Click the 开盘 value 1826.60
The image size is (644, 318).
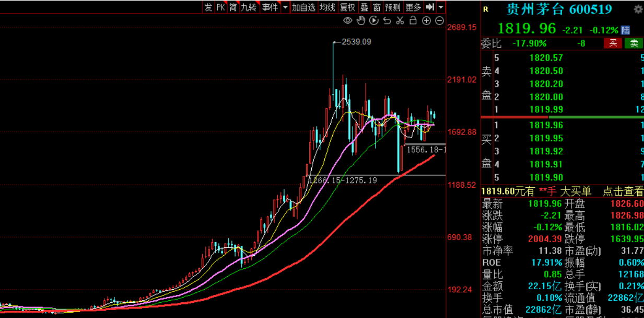coord(626,203)
